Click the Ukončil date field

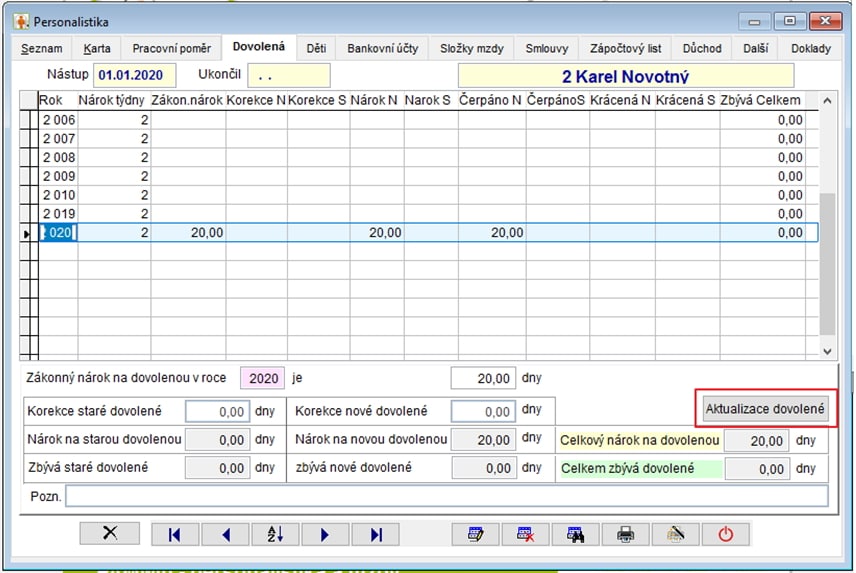pyautogui.click(x=289, y=75)
